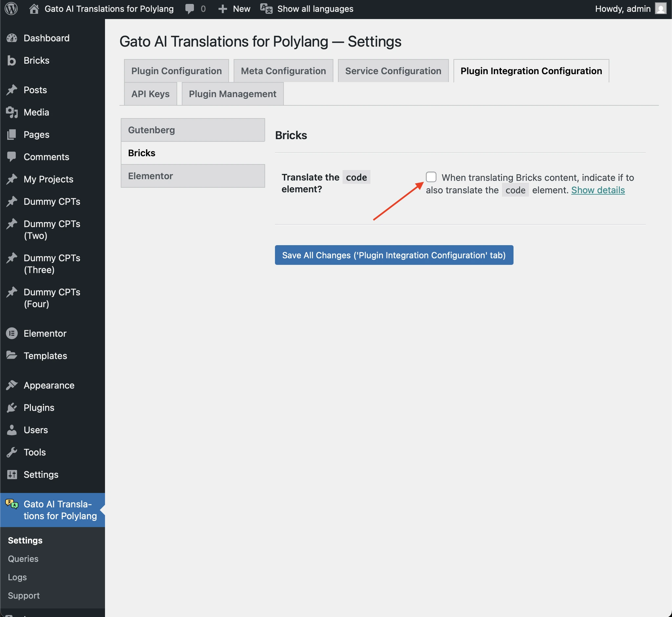Image resolution: width=672 pixels, height=617 pixels.
Task: Select the Gutenberg integration tab
Action: 193,130
